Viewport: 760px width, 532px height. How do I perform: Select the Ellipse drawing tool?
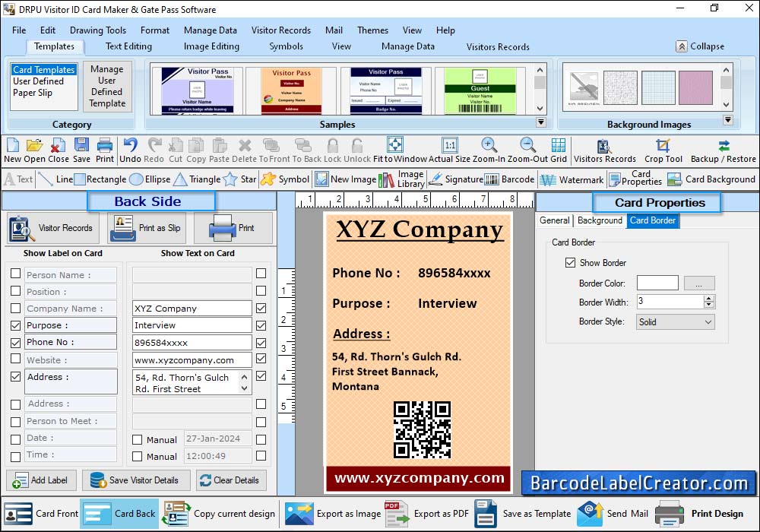150,179
